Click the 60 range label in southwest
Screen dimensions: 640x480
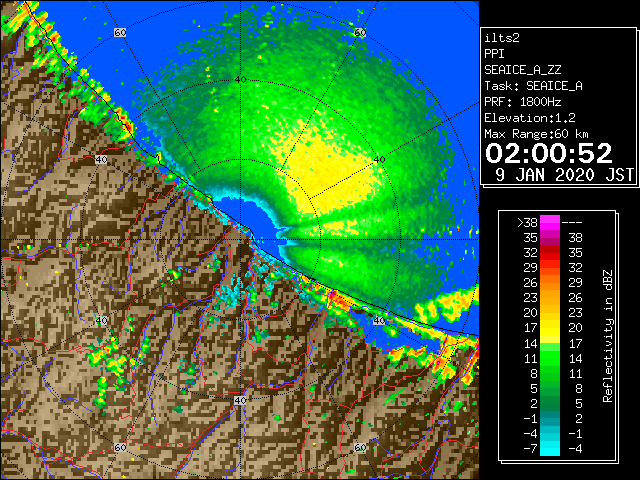120,448
